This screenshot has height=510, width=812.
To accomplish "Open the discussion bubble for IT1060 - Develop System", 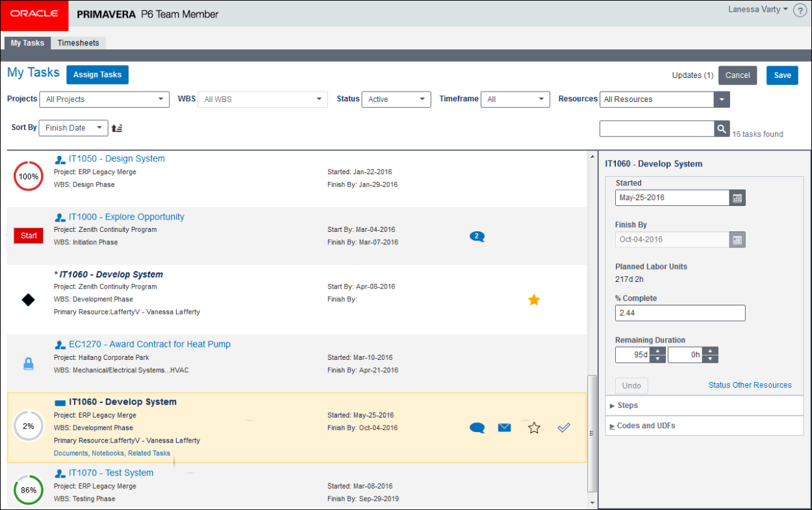I will [x=477, y=428].
